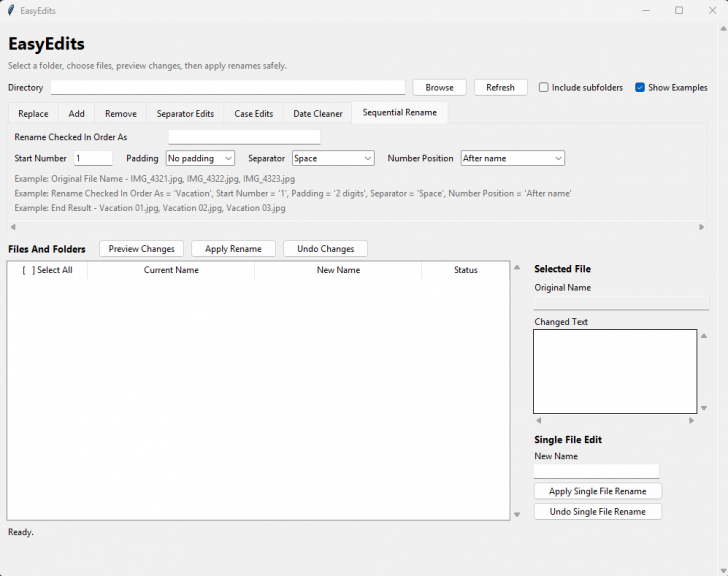Click inside the Changed Text box
This screenshot has height=576, width=728.
point(615,371)
